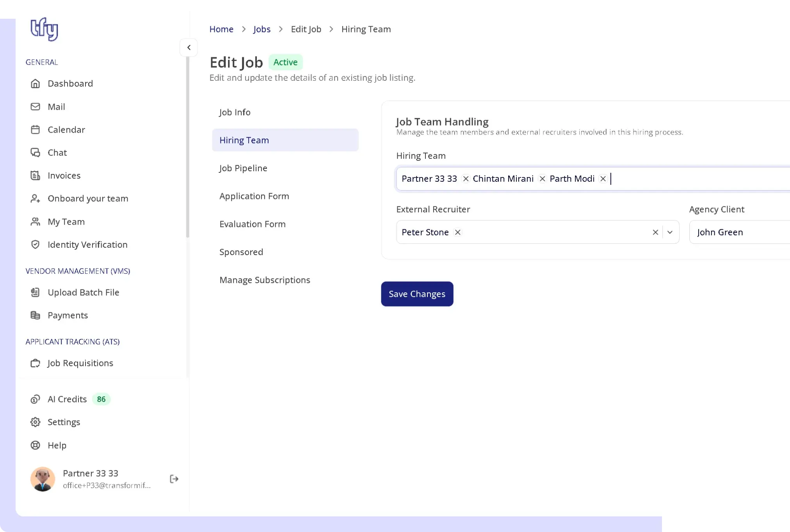Screen dimensions: 790x532
Task: Open Payments section
Action: click(68, 315)
